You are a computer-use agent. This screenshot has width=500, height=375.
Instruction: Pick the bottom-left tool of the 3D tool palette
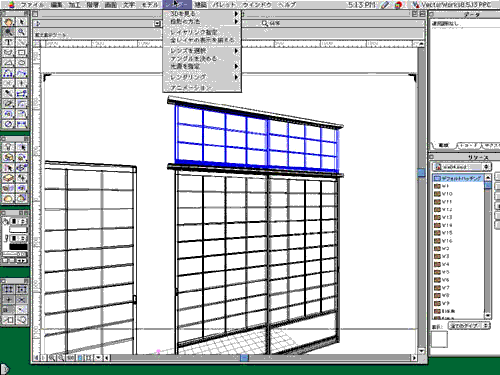[x=8, y=198]
